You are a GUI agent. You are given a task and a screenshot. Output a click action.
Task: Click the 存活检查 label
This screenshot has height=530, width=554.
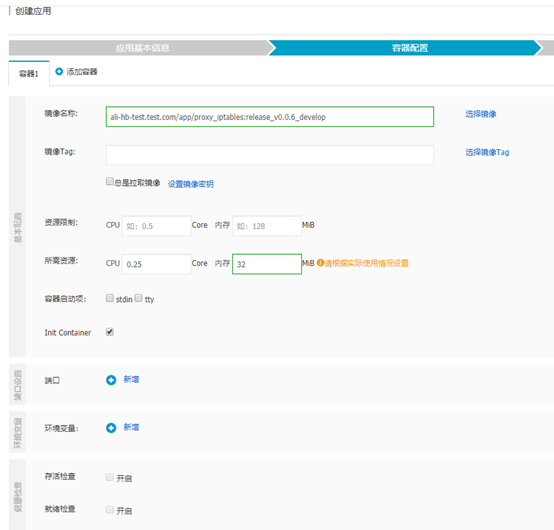60,476
